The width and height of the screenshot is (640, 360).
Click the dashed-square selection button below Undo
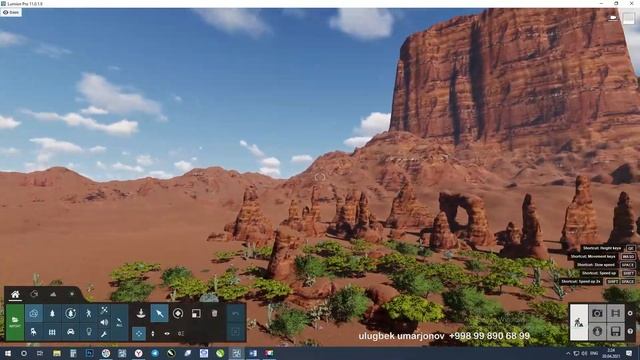236,332
